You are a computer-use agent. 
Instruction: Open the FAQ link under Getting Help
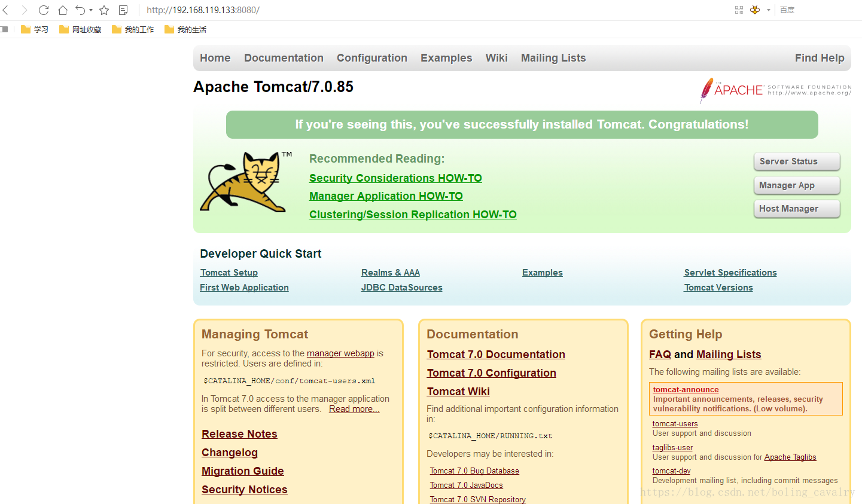[660, 355]
